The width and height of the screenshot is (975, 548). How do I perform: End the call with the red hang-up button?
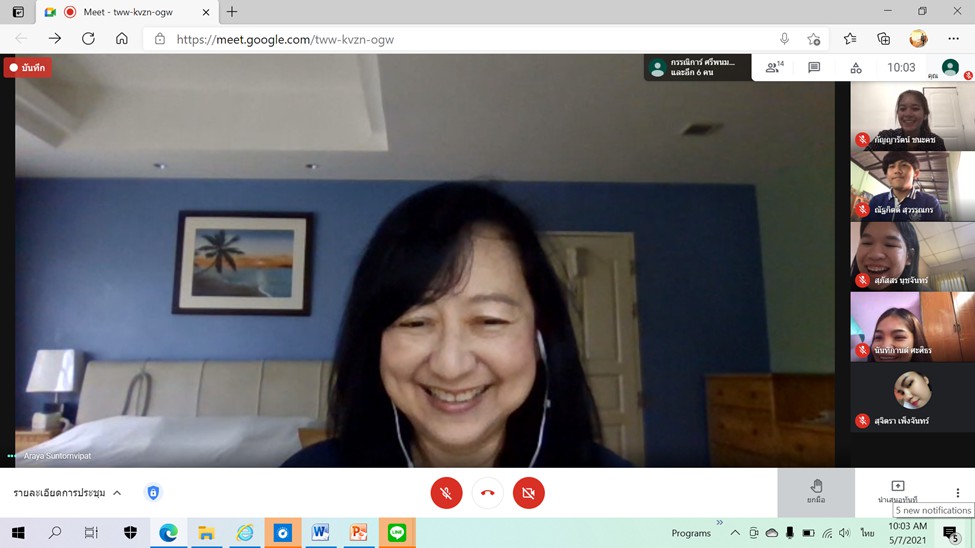click(x=487, y=493)
